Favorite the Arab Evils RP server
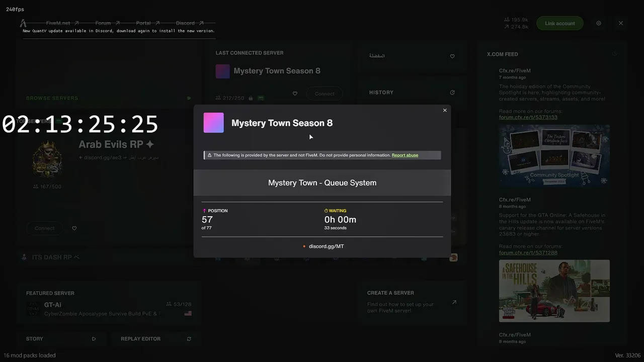The width and height of the screenshot is (644, 362). click(74, 228)
